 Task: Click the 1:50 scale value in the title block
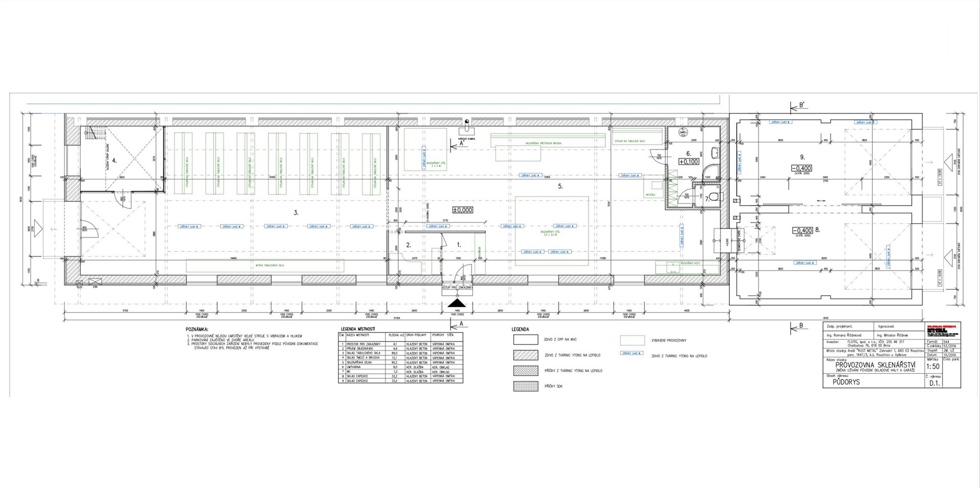click(x=933, y=366)
